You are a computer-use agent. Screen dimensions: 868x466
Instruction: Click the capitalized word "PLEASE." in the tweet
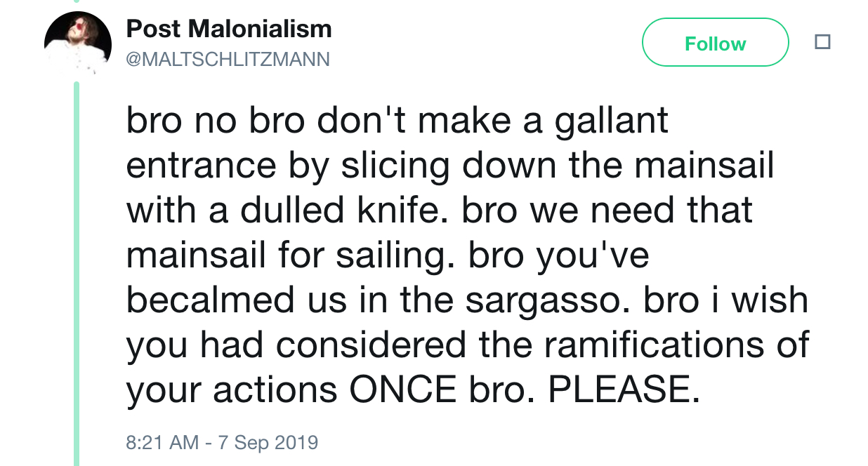[x=624, y=391]
